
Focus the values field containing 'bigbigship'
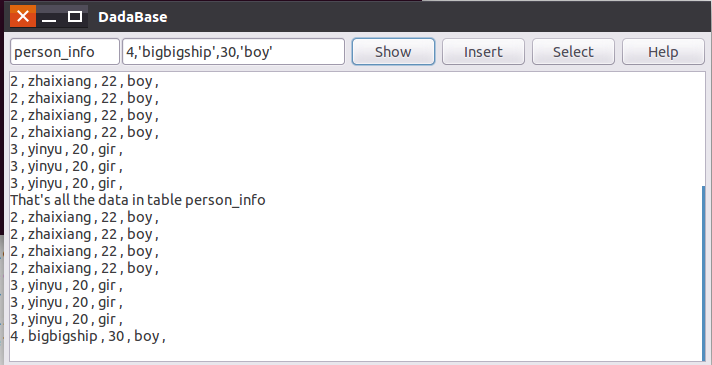(x=233, y=52)
